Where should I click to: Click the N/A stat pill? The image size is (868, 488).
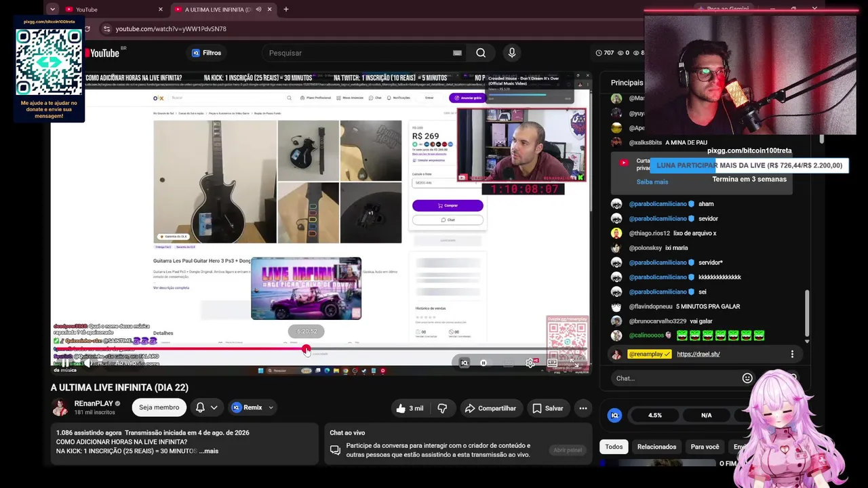[707, 415]
